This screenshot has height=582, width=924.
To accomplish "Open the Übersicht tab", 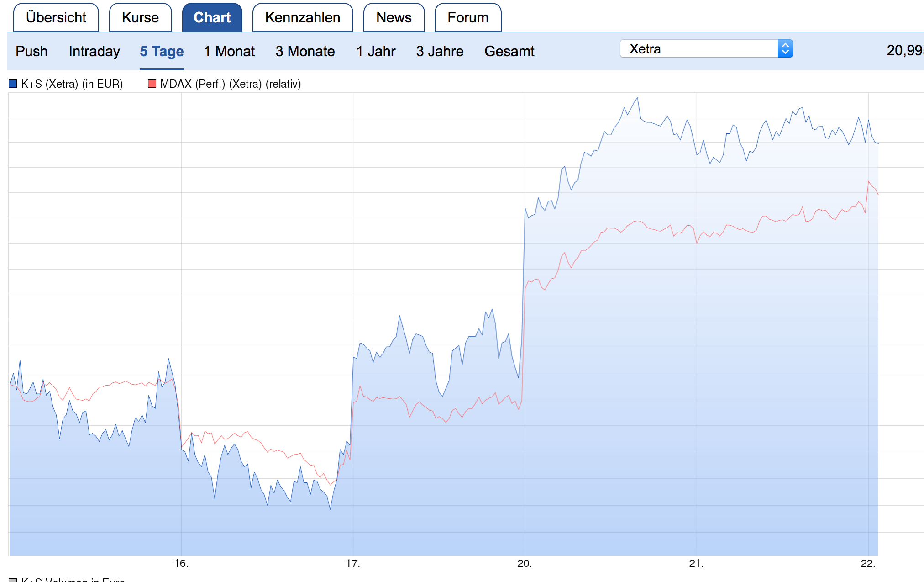I will [x=56, y=18].
